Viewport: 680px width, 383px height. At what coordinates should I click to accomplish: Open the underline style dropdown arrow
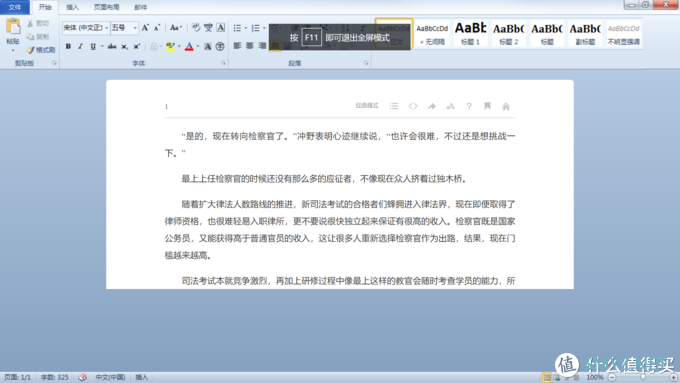tap(102, 46)
